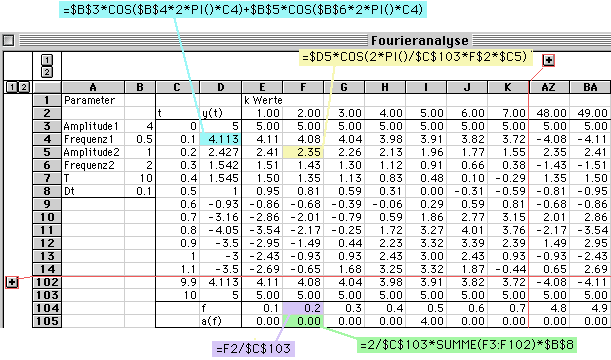Select the 49.00 cell in column BA
The image size is (611, 360).
pyautogui.click(x=590, y=113)
